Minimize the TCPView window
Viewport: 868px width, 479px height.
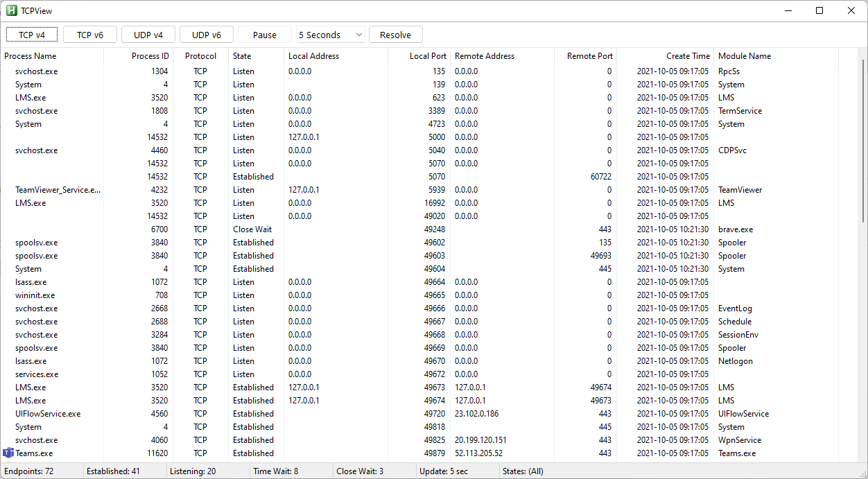pos(788,10)
